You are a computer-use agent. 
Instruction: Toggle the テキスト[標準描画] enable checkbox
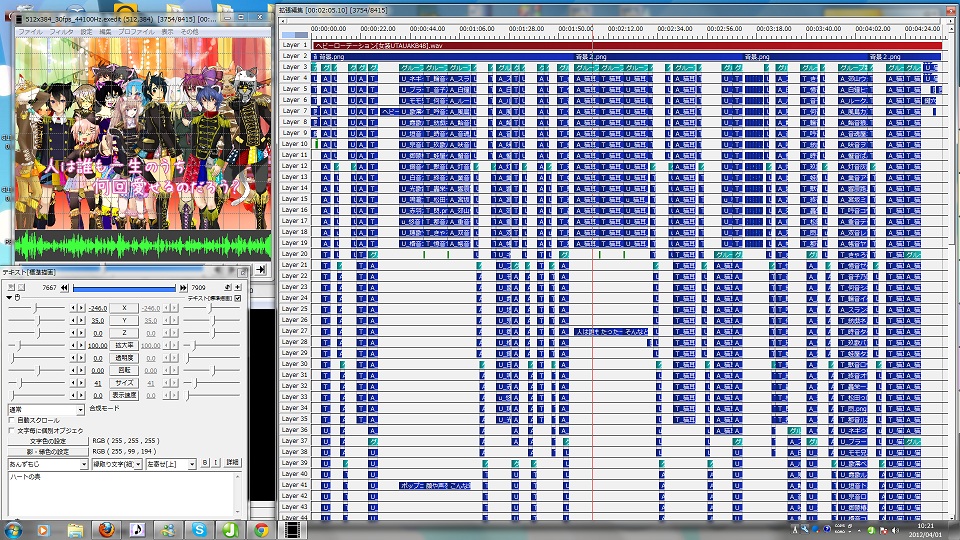238,298
